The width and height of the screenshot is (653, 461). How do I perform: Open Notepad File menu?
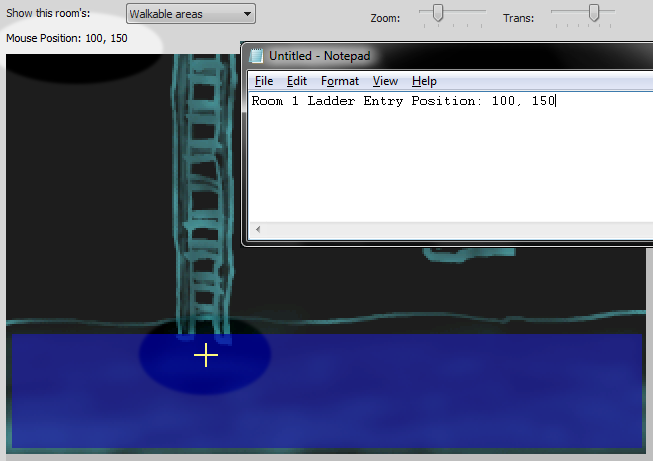[x=264, y=81]
